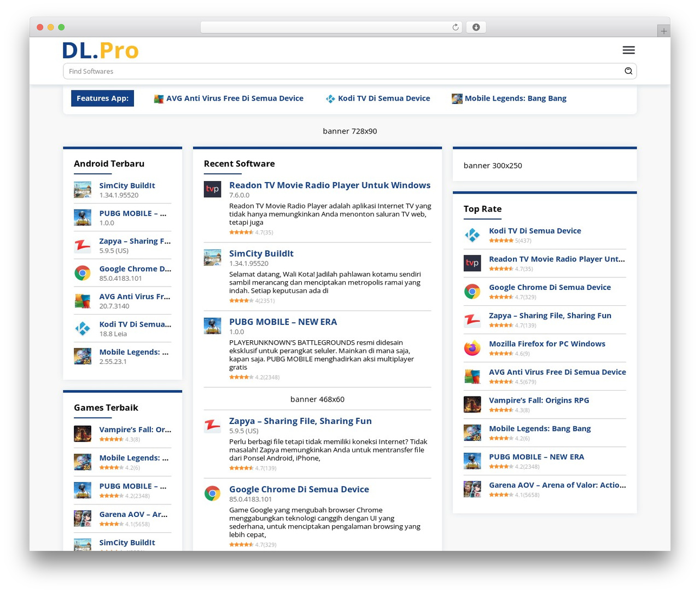Image resolution: width=700 pixels, height=593 pixels.
Task: Click Zapya icon in Android Terbaru list
Action: (83, 245)
